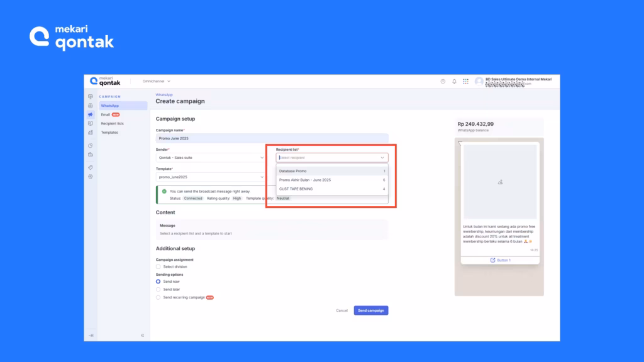Click the Send campaign button
Viewport: 644px width, 362px height.
(371, 310)
